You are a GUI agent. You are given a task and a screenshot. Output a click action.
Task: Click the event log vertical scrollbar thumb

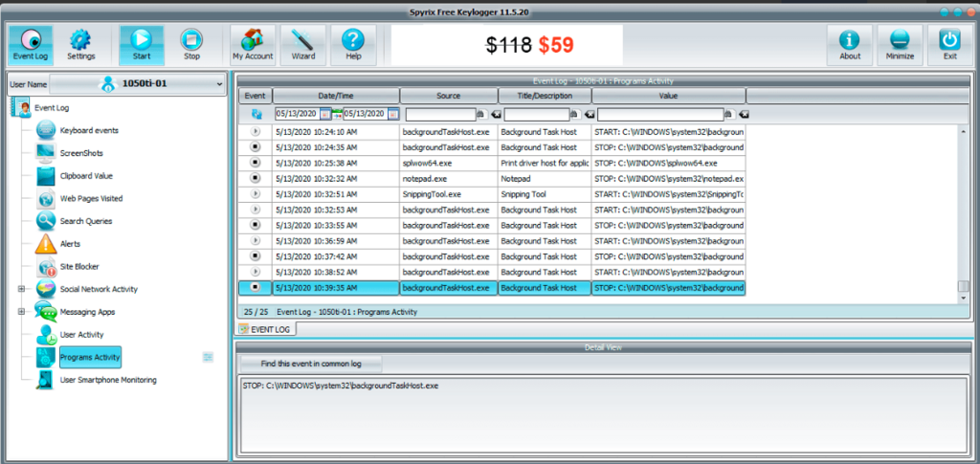point(963,286)
